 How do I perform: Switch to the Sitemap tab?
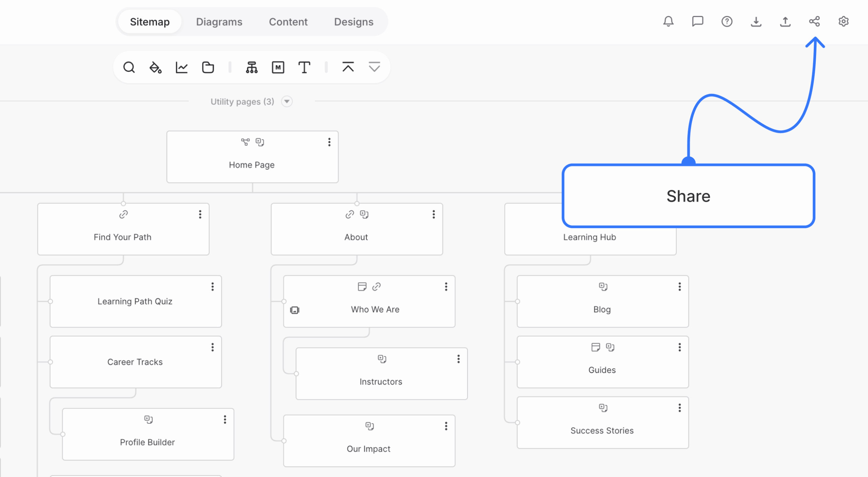(150, 22)
